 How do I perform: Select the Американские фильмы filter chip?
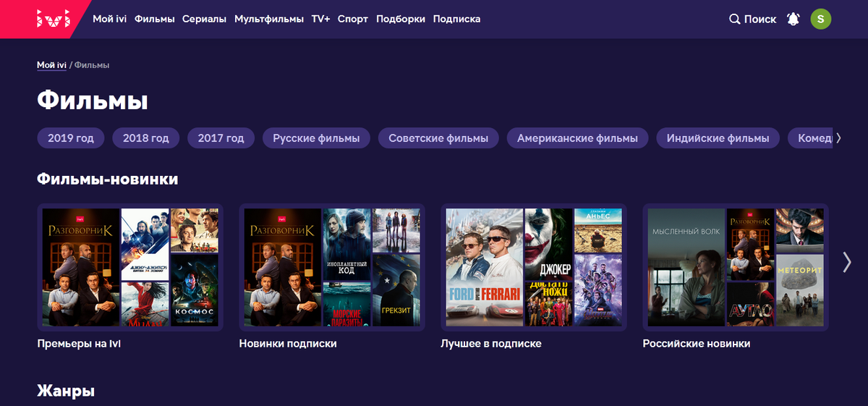pyautogui.click(x=577, y=138)
